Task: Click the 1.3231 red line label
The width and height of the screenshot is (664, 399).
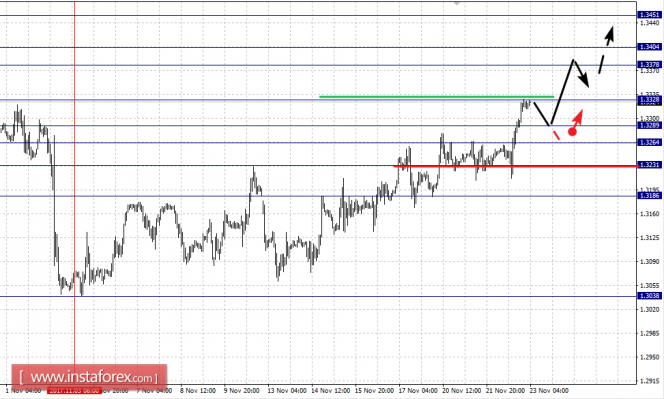Action: point(649,165)
